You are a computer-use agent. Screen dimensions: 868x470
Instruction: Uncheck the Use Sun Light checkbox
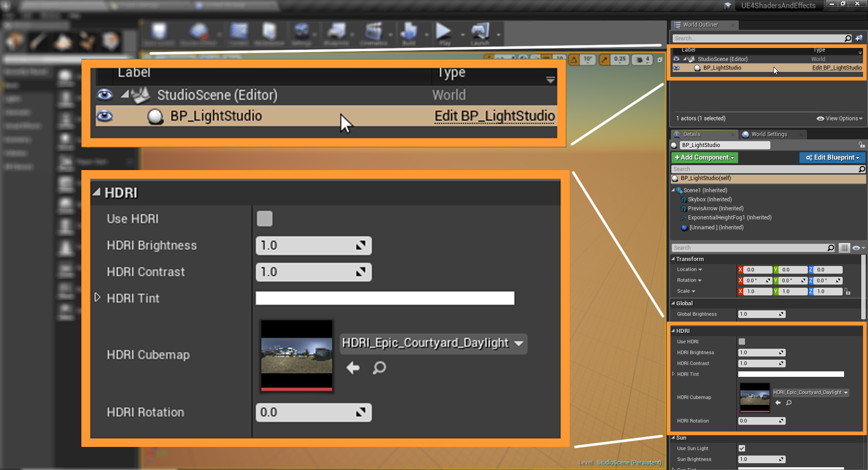(742, 448)
